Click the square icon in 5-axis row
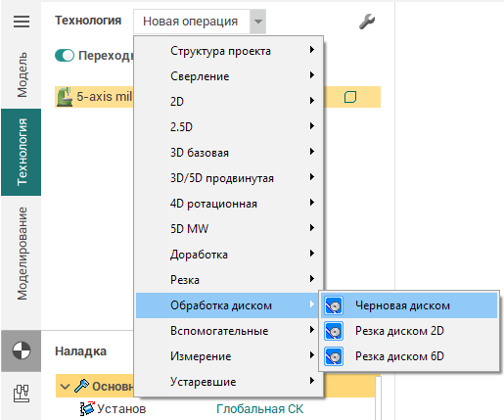The image size is (504, 420). pos(350,97)
